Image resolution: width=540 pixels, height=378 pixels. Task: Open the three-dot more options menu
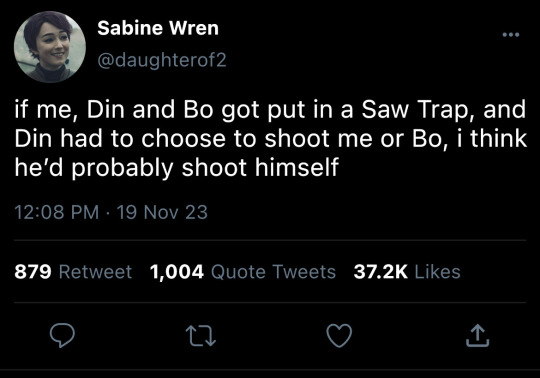point(511,34)
